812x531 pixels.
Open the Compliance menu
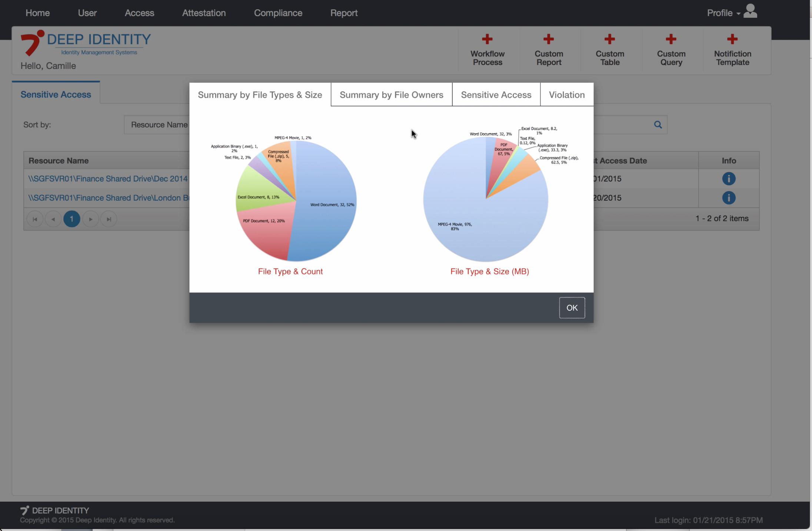pos(278,13)
